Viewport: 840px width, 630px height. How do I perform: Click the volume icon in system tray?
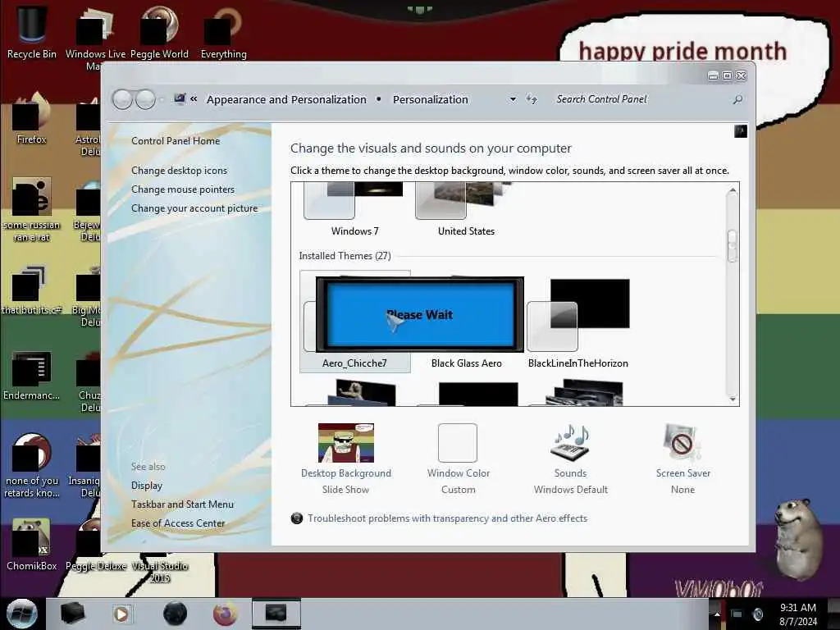(x=758, y=614)
